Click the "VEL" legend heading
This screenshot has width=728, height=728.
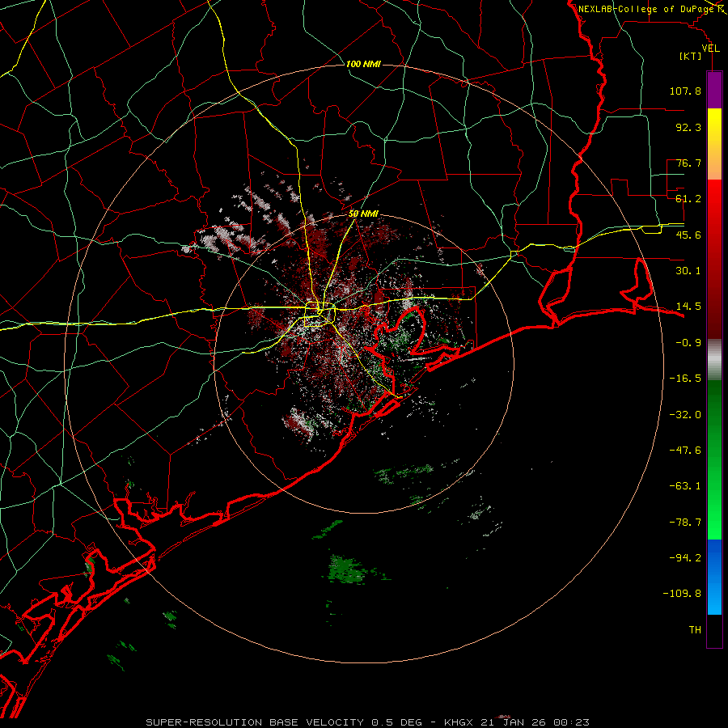click(x=710, y=49)
